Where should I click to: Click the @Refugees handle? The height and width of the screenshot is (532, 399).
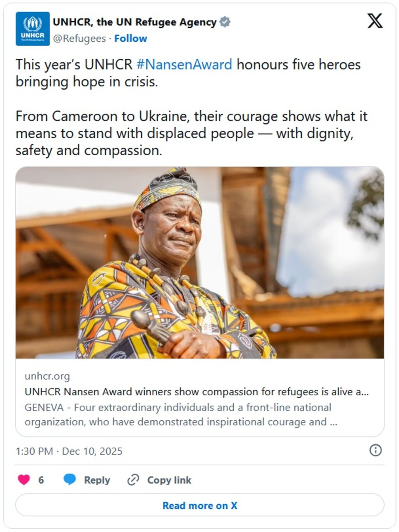pyautogui.click(x=79, y=39)
